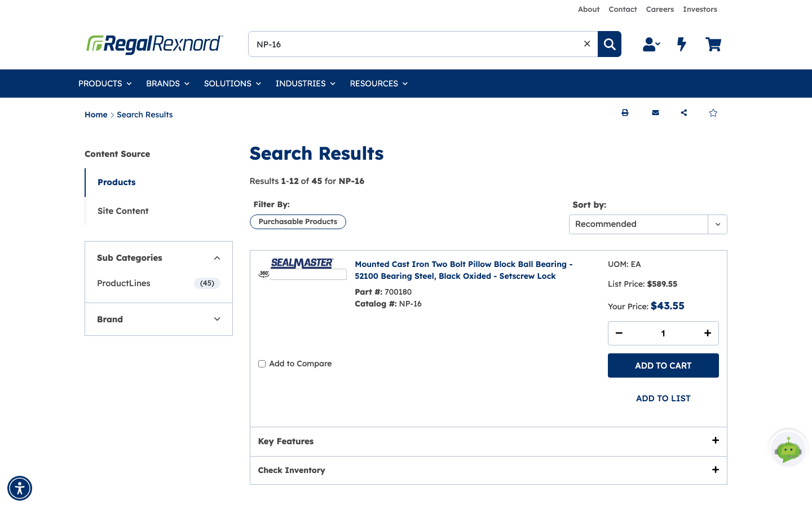Open the user account icon menu
812x508 pixels.
[x=651, y=44]
